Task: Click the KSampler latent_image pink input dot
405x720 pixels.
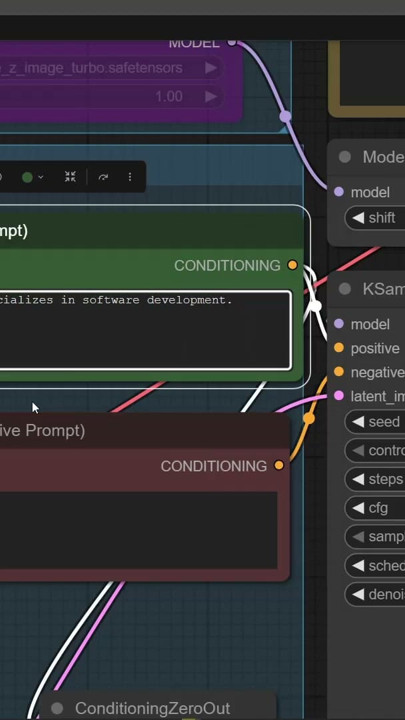Action: pos(339,395)
